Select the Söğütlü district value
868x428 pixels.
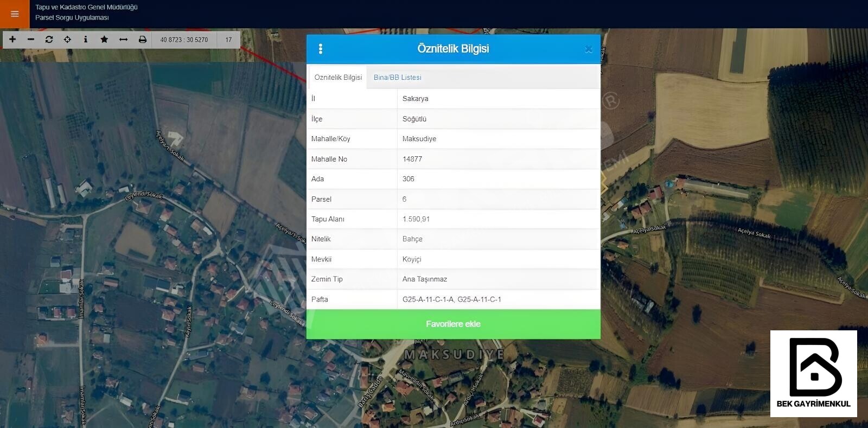pyautogui.click(x=414, y=119)
